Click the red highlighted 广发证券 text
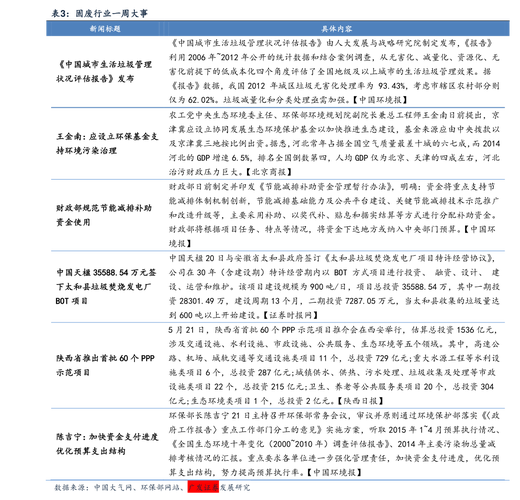Screen dimensions: 520x500 pos(203,487)
